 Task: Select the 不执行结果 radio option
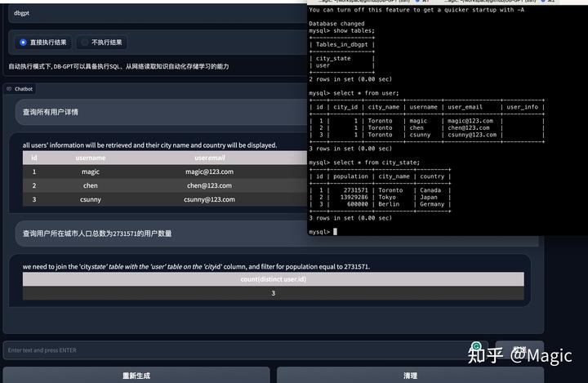101,42
